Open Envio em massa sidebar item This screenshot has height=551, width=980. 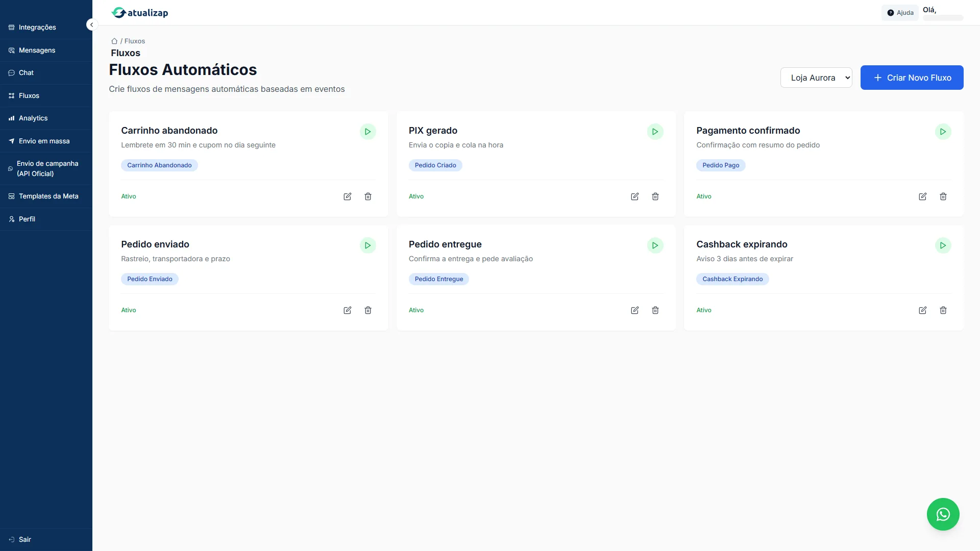(x=46, y=141)
